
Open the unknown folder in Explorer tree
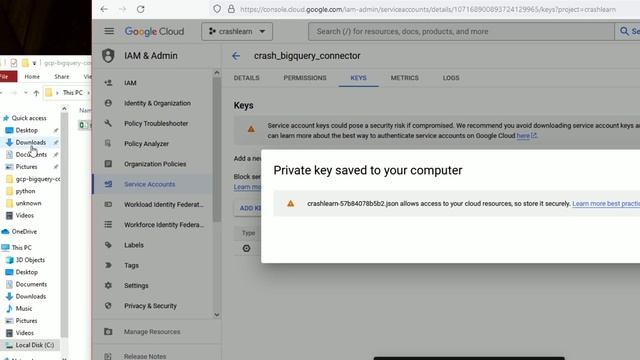tap(28, 203)
